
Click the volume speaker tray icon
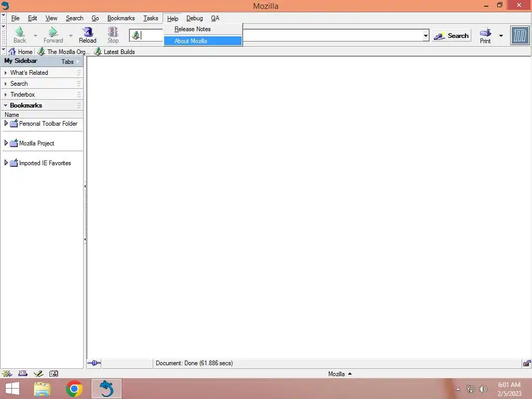pos(483,389)
